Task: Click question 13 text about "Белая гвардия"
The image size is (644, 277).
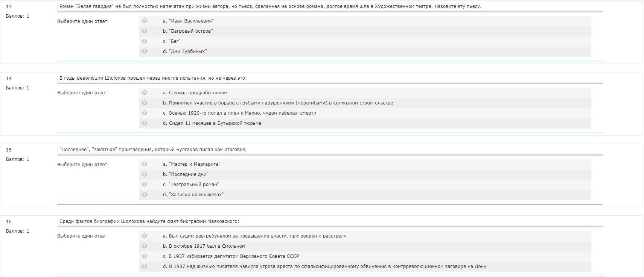Action: pyautogui.click(x=270, y=6)
